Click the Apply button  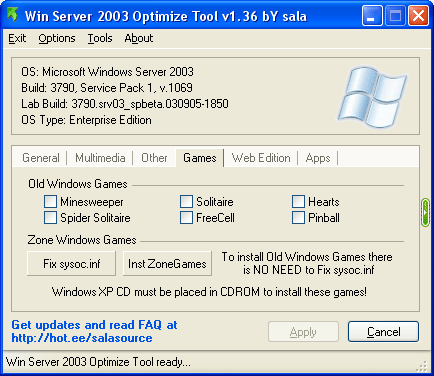point(303,332)
